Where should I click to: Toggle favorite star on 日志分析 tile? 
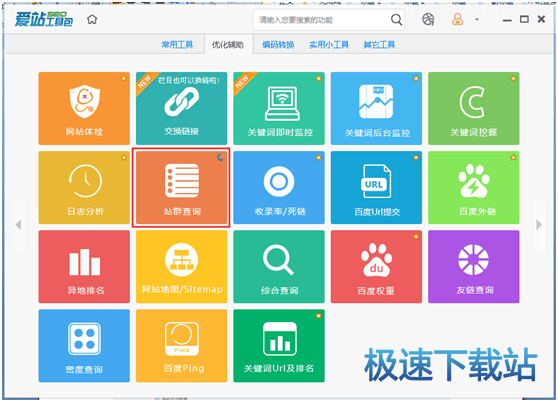tap(123, 157)
